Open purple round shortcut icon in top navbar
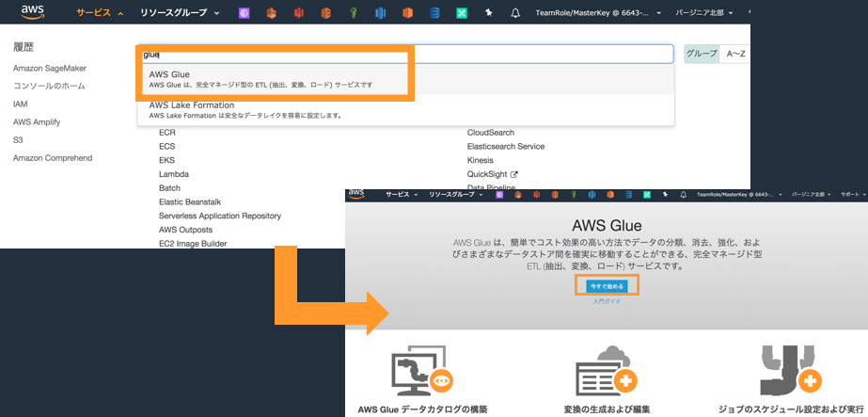The width and height of the screenshot is (868, 417). (245, 13)
